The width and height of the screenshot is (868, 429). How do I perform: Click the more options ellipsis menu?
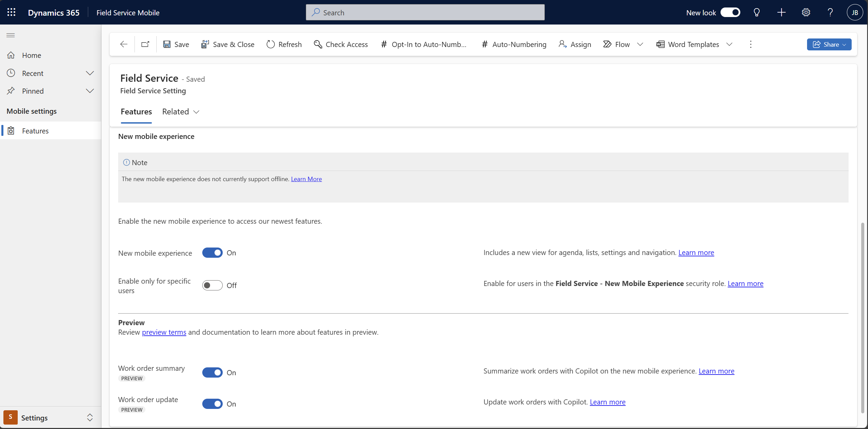click(751, 44)
